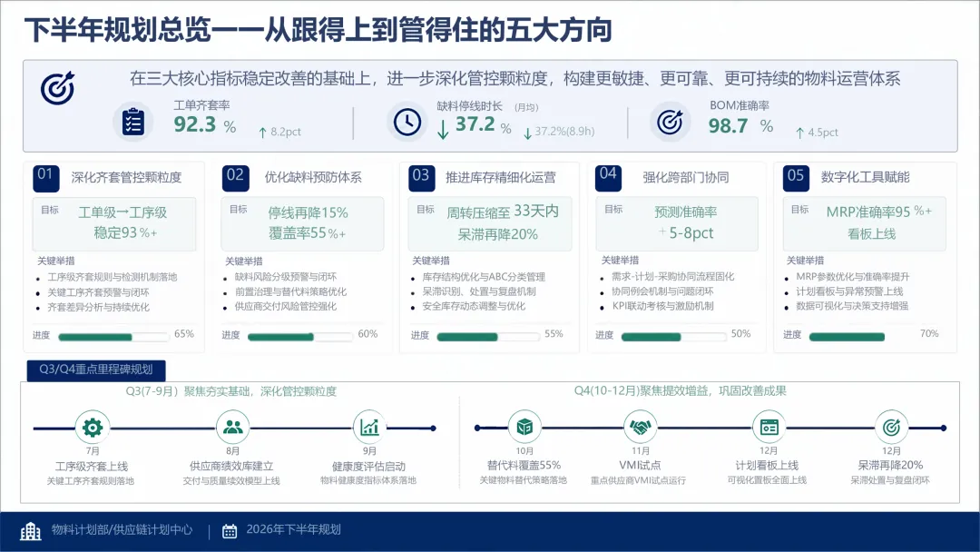
Task: Click the heading 数字化工具赋能
Action: coord(865,177)
